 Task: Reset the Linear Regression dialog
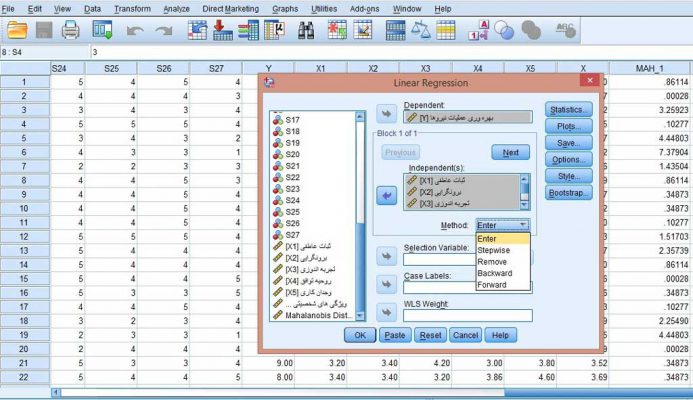(x=430, y=335)
